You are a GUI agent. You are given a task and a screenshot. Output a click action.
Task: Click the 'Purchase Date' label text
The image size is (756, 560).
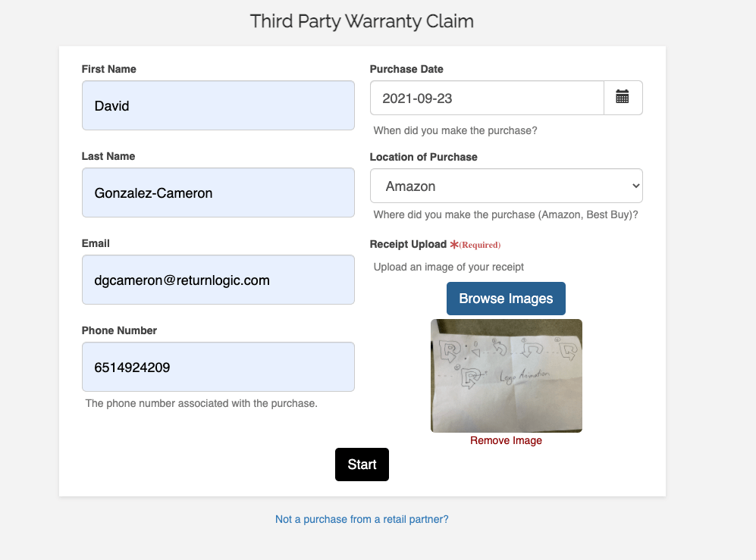(x=406, y=69)
